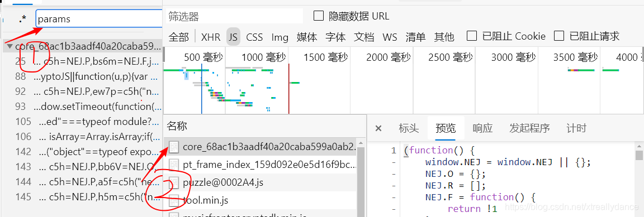Open search result at line 143
644x217 pixels.
(82, 167)
